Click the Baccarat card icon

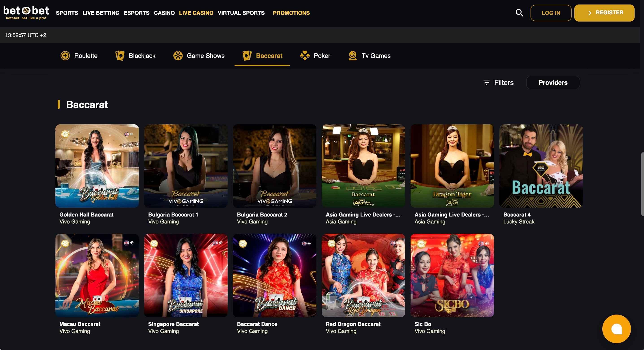tap(247, 56)
